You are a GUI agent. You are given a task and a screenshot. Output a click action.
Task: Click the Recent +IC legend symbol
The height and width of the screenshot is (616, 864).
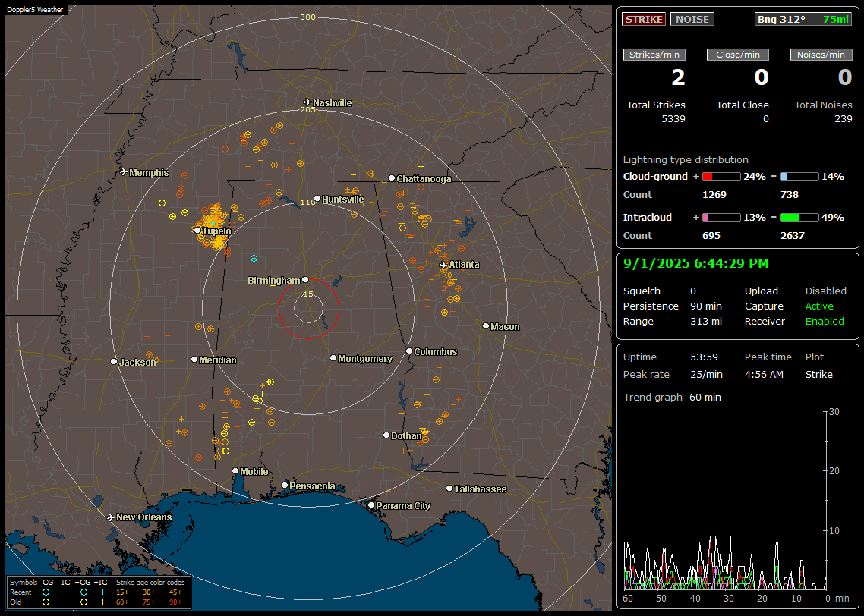click(102, 592)
